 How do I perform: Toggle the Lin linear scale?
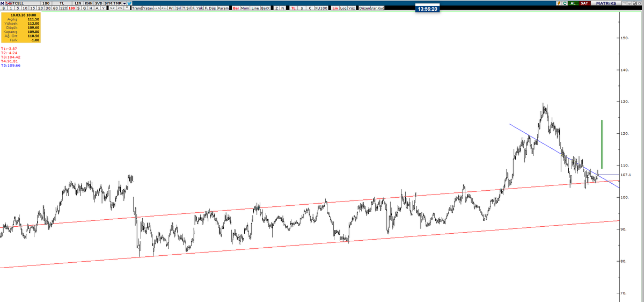point(335,9)
